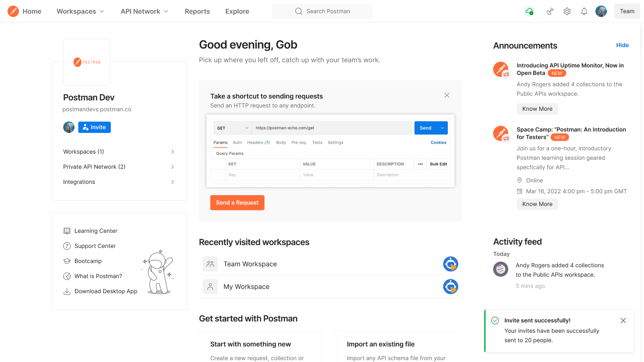Open the Download Desktop App link
Viewport: 644px width, 362px height.
click(106, 291)
